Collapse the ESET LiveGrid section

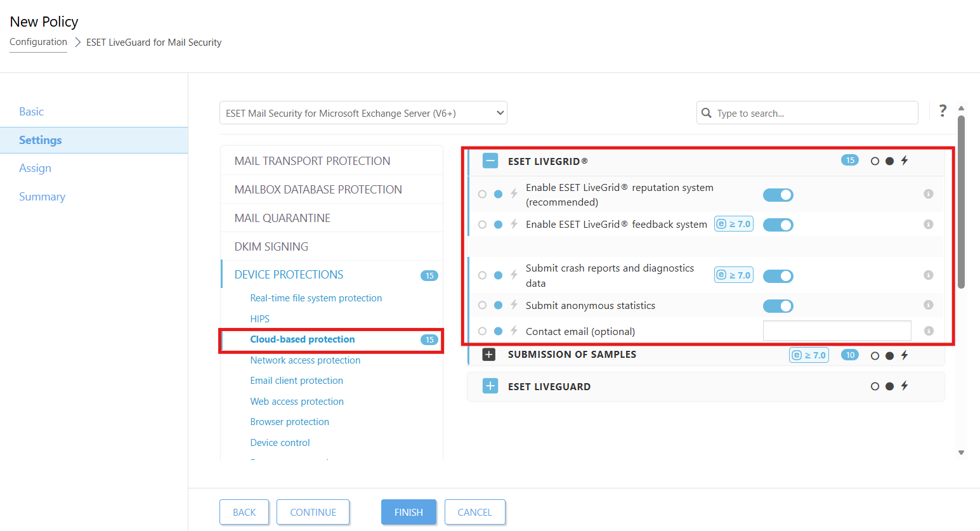490,161
